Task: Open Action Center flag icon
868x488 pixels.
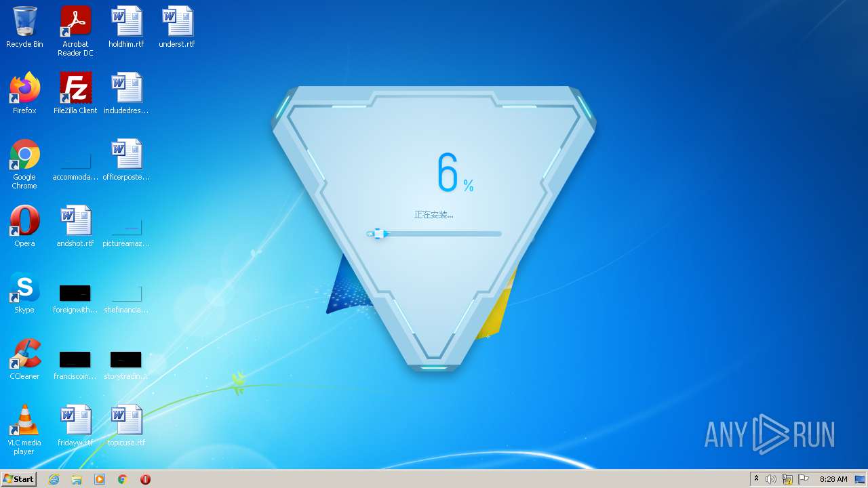Action: (804, 479)
